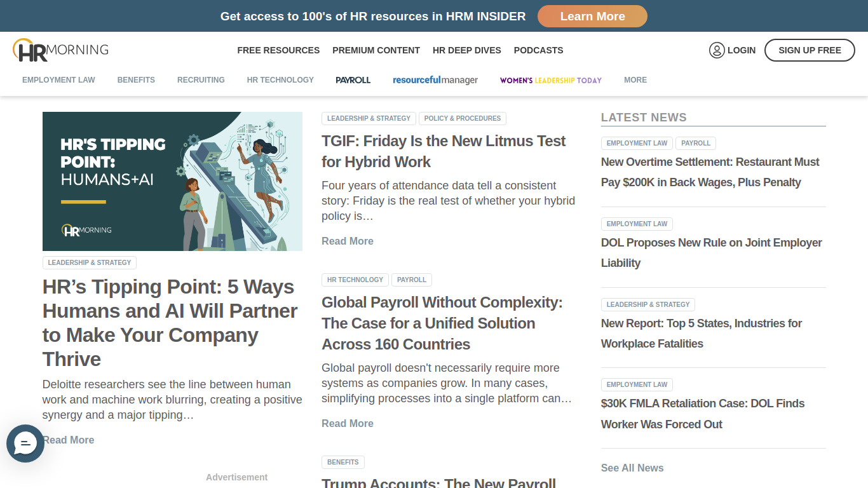
Task: Open the Free Resources menu
Action: pos(278,50)
